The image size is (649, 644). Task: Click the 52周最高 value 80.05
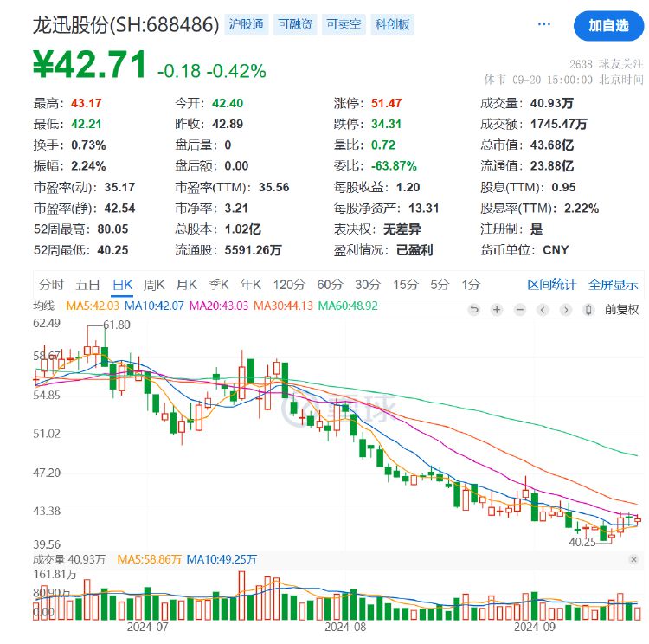pos(112,229)
